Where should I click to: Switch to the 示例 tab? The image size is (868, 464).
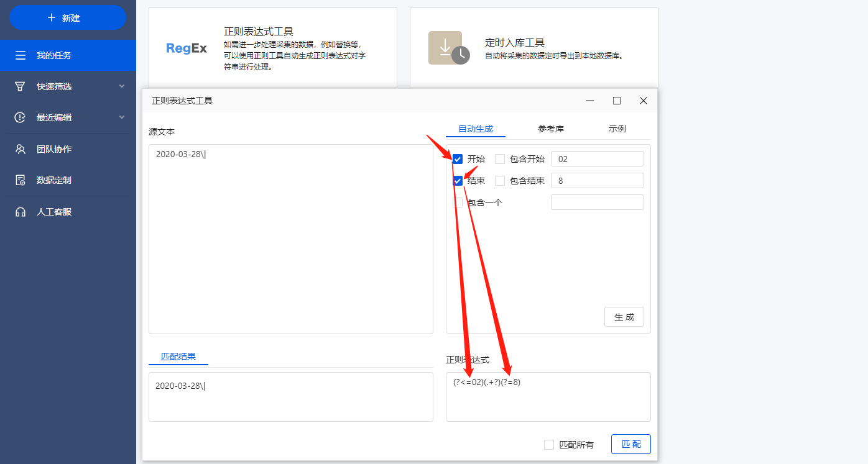pyautogui.click(x=617, y=129)
